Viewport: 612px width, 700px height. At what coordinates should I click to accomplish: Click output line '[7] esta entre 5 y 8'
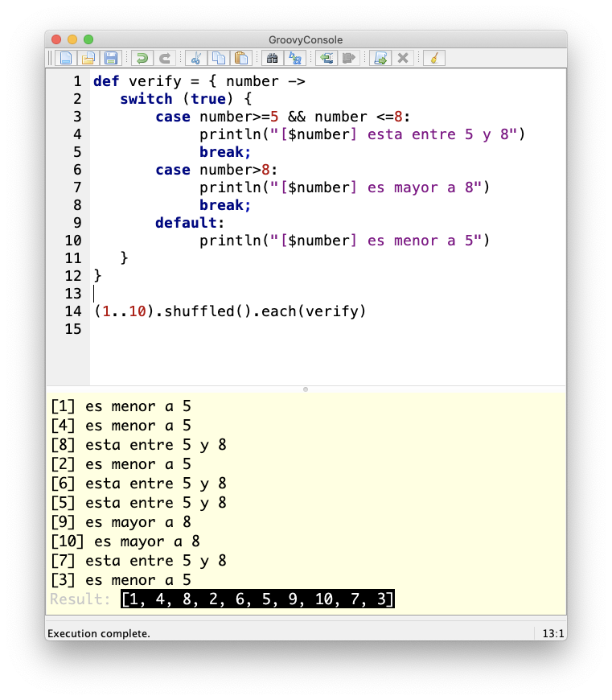(x=138, y=561)
